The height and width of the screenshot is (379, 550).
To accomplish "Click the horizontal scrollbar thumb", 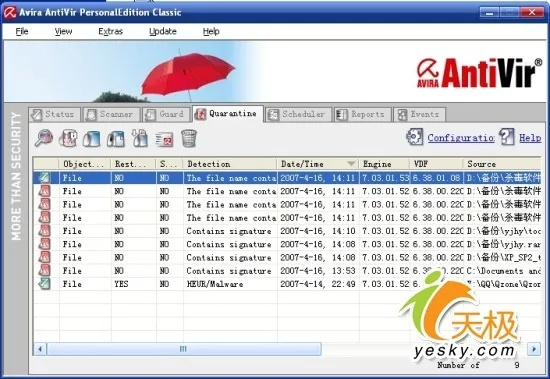I will coord(184,349).
